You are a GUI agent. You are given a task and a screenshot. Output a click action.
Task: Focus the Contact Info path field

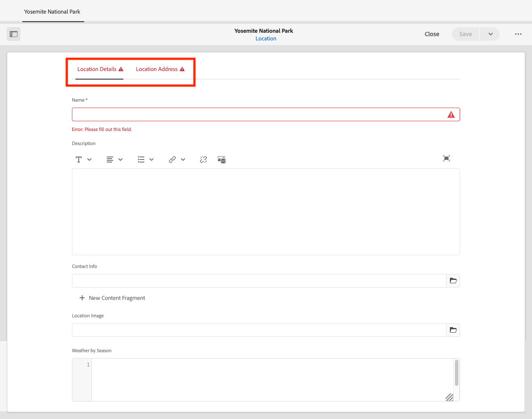click(x=259, y=281)
